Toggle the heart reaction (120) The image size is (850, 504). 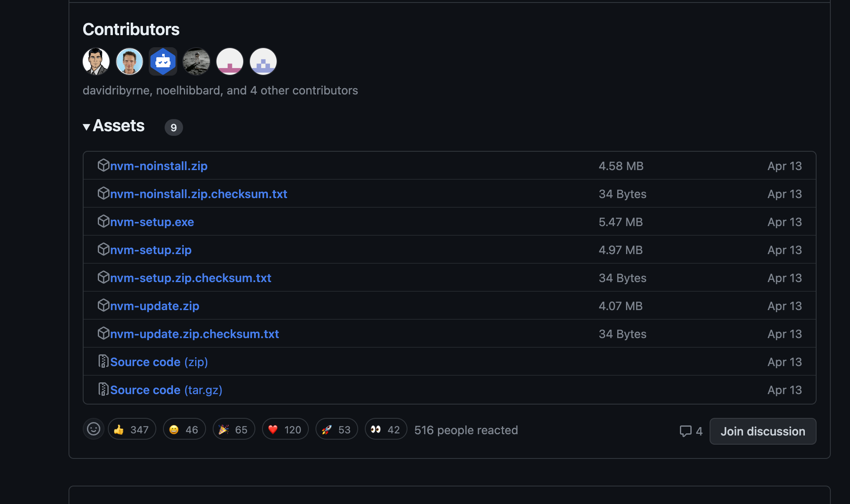point(285,430)
